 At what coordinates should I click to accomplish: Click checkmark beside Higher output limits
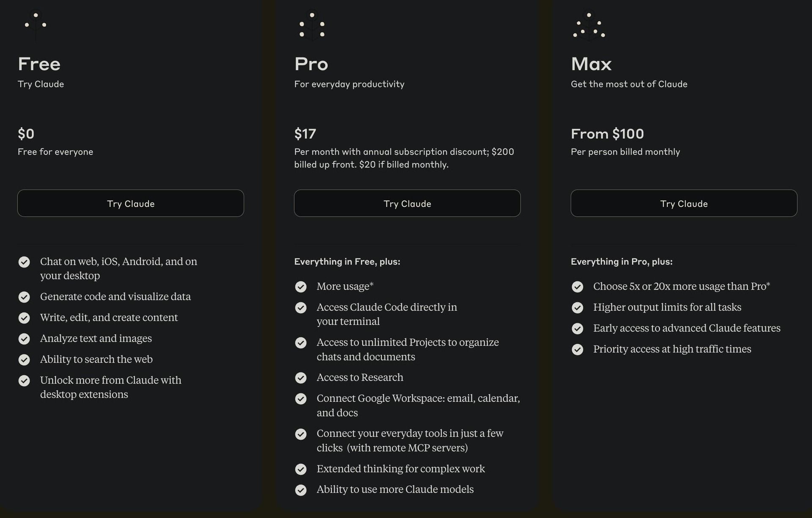[x=577, y=307]
